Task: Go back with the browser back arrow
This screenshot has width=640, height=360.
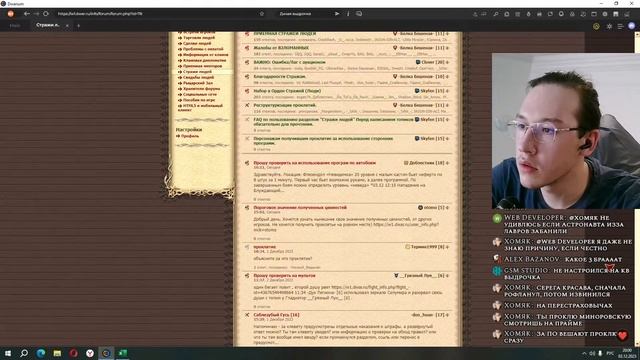Action: point(27,13)
